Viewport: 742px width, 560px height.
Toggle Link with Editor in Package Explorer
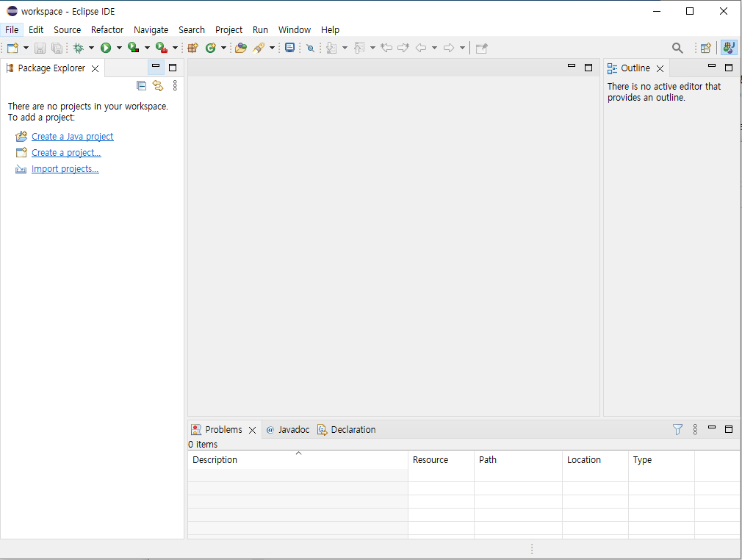(x=157, y=86)
